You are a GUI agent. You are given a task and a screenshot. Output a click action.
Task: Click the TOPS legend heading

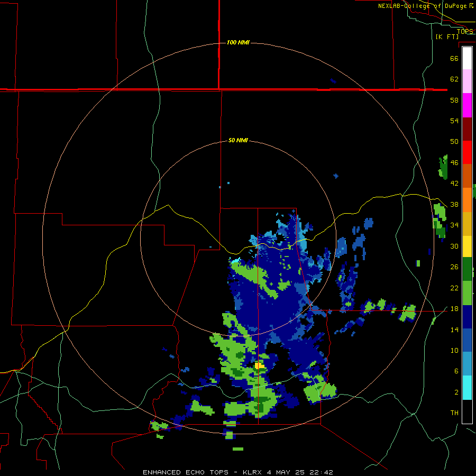tap(465, 31)
